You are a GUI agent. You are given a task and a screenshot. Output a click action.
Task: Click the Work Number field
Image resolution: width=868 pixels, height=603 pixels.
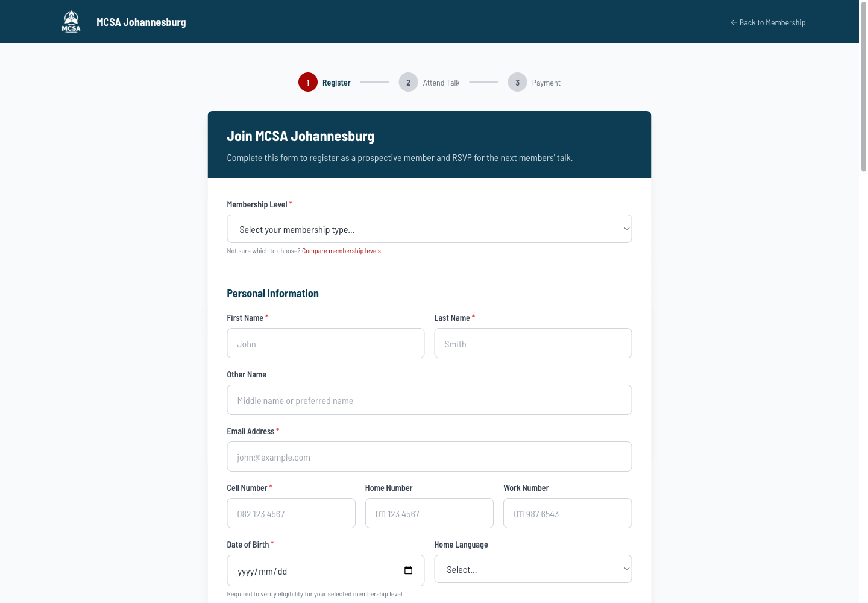click(x=567, y=513)
